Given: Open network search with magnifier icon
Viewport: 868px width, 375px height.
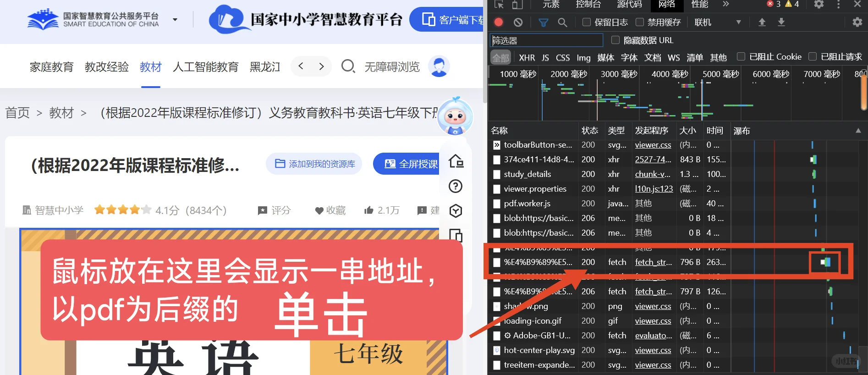Looking at the screenshot, I should pos(563,22).
